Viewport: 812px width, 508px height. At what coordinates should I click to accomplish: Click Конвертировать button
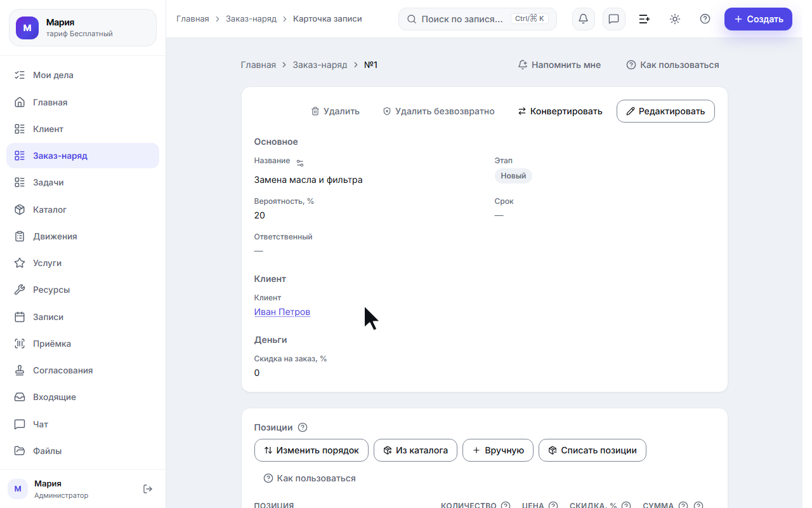click(x=560, y=111)
